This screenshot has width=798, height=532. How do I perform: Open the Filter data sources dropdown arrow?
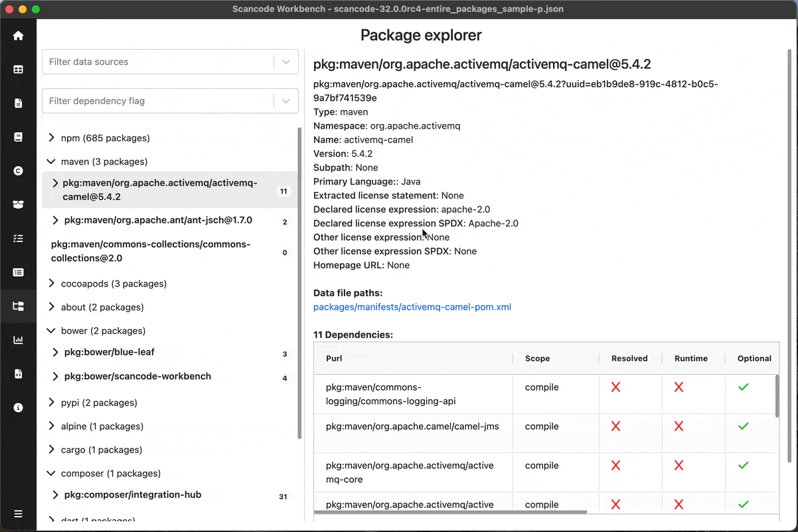pos(286,62)
